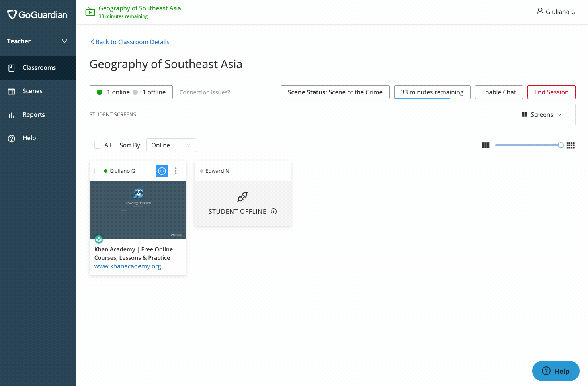Image resolution: width=588 pixels, height=386 pixels.
Task: Switch to small grid view icon
Action: (x=570, y=145)
